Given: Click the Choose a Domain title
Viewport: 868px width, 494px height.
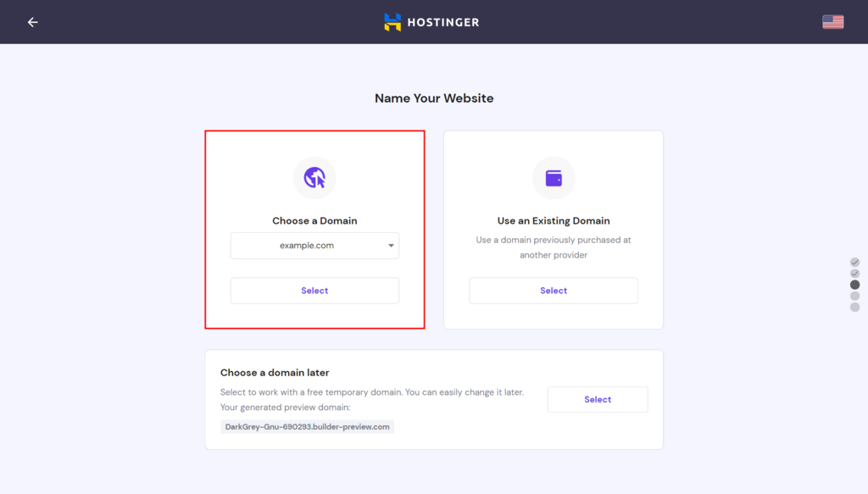Looking at the screenshot, I should point(314,220).
